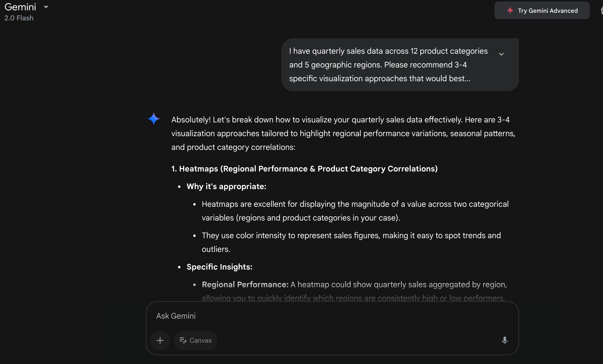The width and height of the screenshot is (603, 364).
Task: Click the Canvas chip in the composer
Action: click(195, 340)
